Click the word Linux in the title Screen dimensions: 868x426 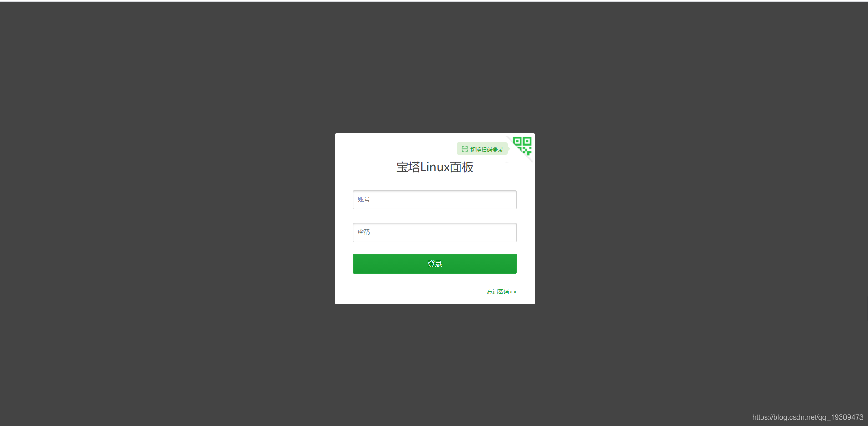(x=435, y=167)
